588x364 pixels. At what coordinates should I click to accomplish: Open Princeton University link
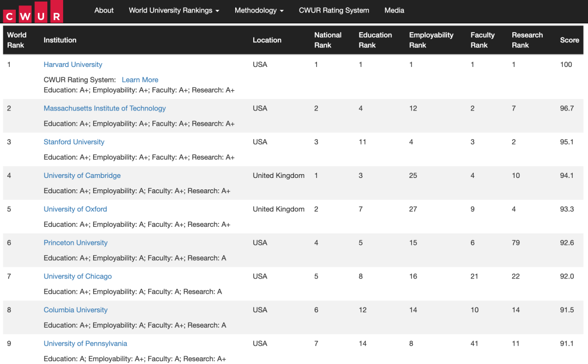click(75, 243)
